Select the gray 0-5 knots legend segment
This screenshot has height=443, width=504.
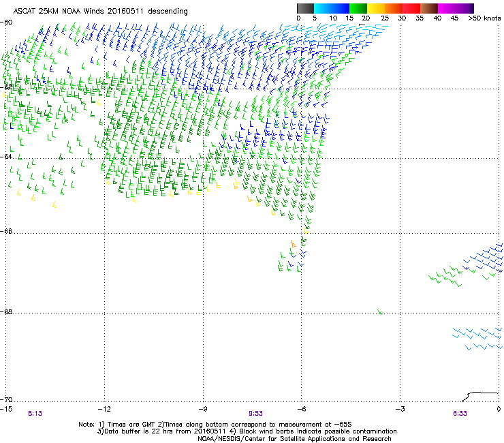(x=305, y=8)
